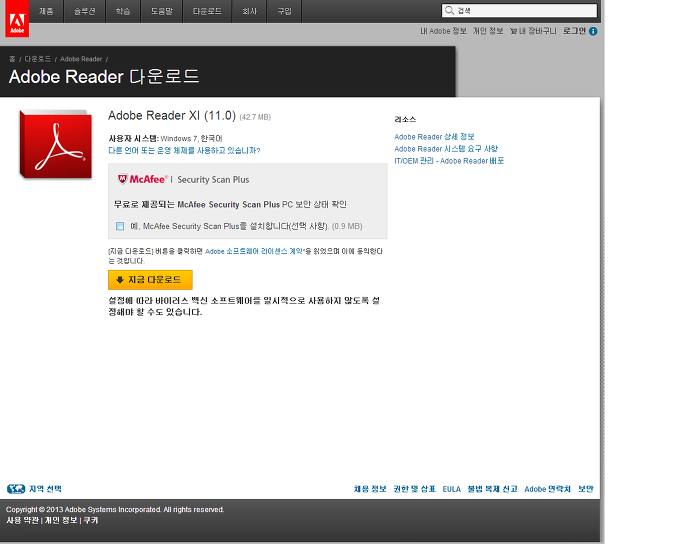Viewport: 693px width, 544px height.
Task: Open the 솔루션 menu
Action: coord(84,11)
